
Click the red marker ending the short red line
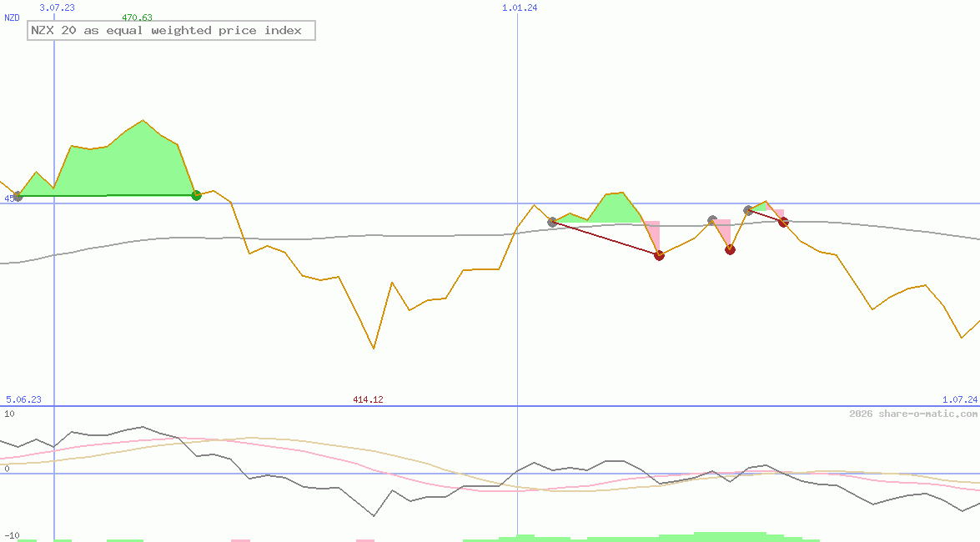point(783,222)
